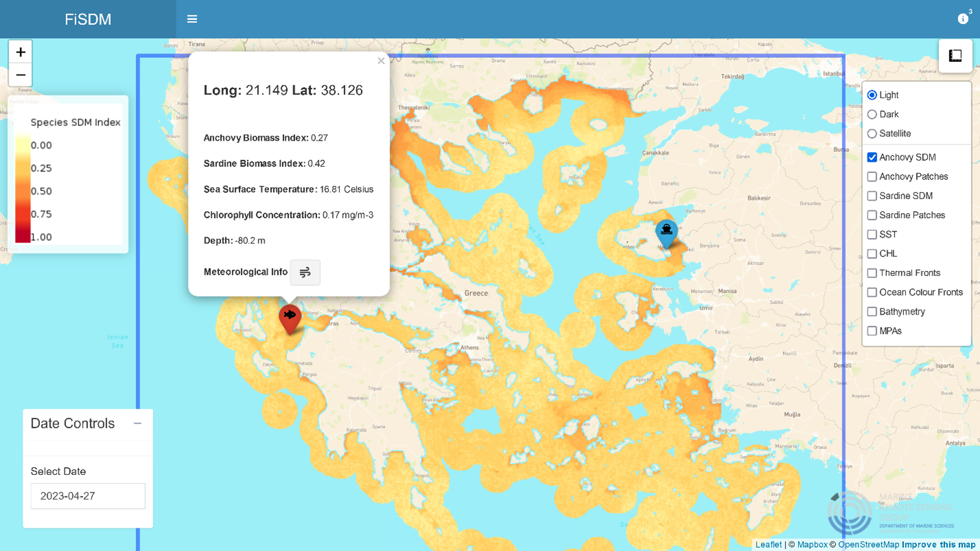The width and height of the screenshot is (980, 551).
Task: Click the Muğla map label
Action: tap(792, 414)
